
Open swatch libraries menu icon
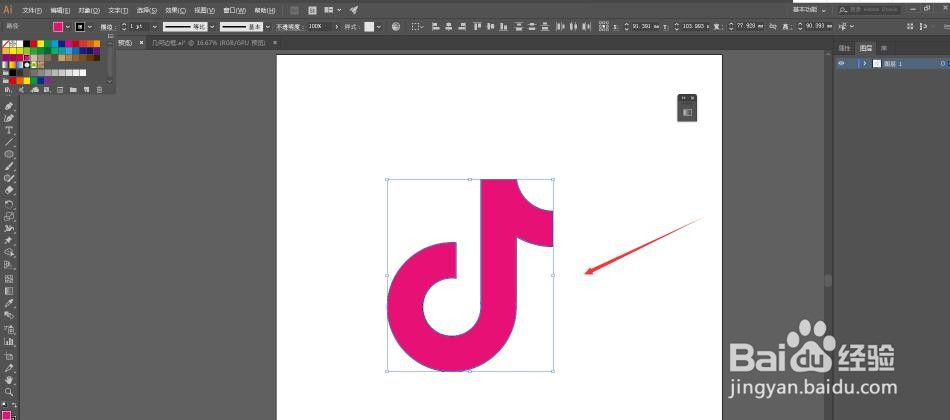[7, 90]
